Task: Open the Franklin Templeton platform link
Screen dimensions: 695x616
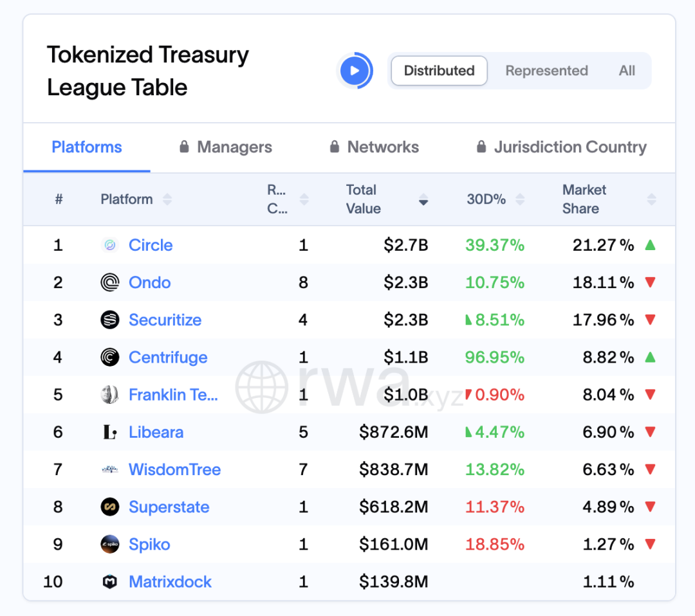Action: [173, 395]
